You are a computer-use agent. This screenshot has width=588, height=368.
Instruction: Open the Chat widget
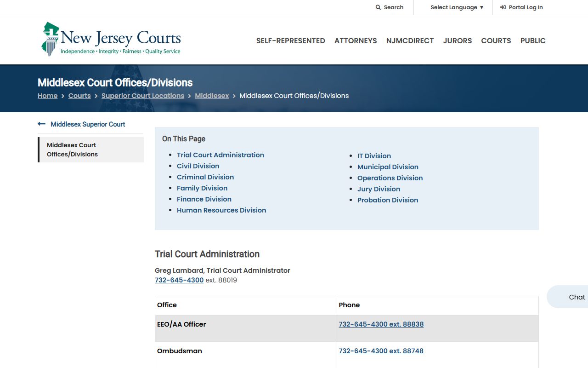568,297
